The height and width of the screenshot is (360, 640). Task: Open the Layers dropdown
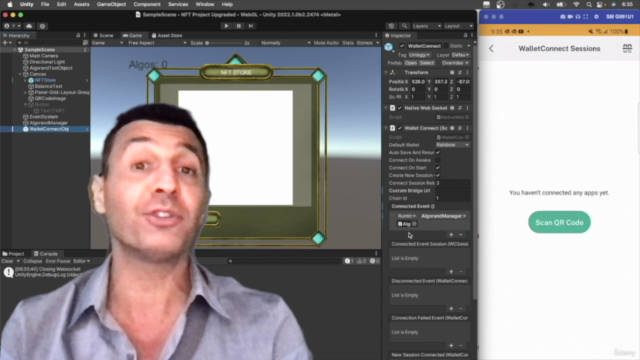click(x=427, y=26)
